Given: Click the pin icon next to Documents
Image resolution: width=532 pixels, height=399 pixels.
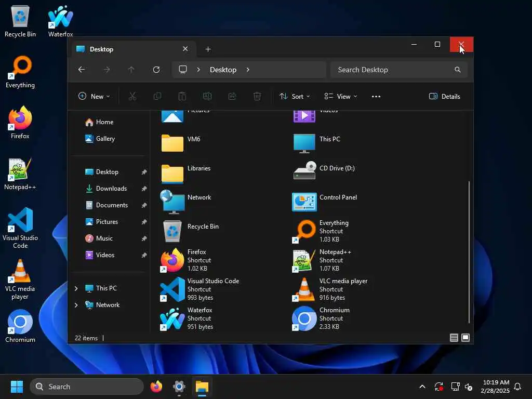Looking at the screenshot, I should coord(144,205).
